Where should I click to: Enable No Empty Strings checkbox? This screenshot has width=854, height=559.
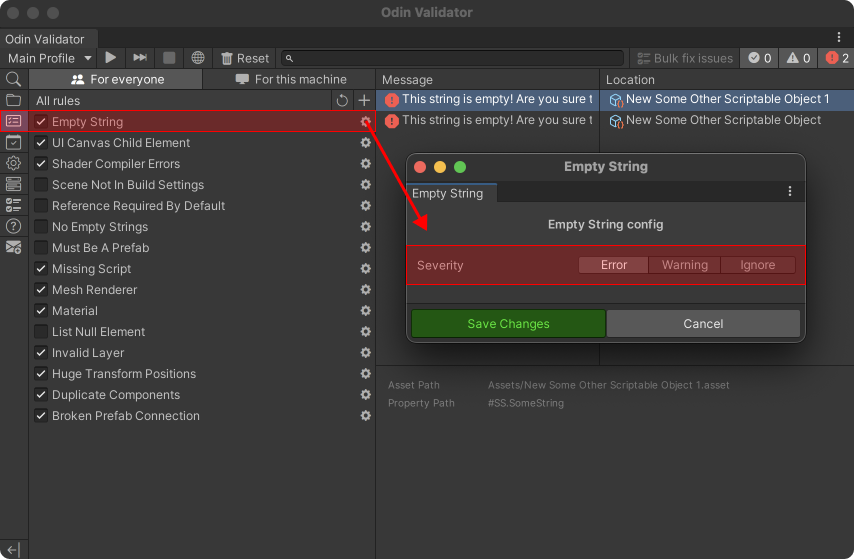tap(41, 227)
